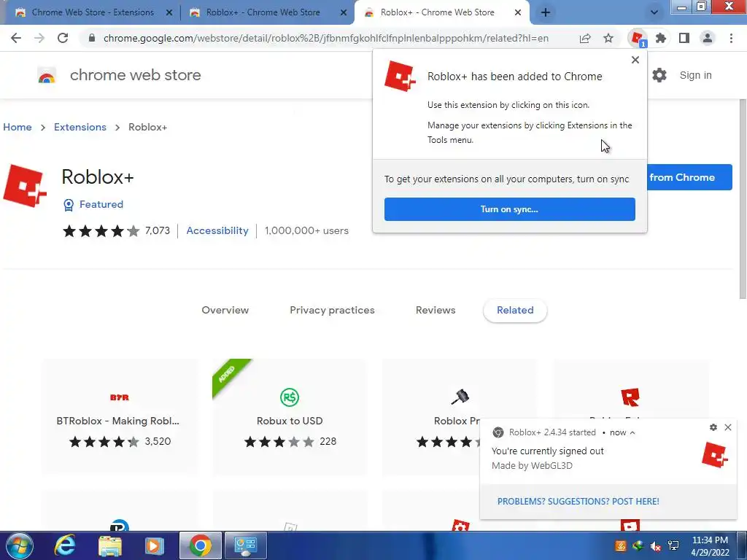Viewport: 747px width, 560px height.
Task: Close the Chrome Web Store - Extensions tab
Action: click(x=169, y=13)
